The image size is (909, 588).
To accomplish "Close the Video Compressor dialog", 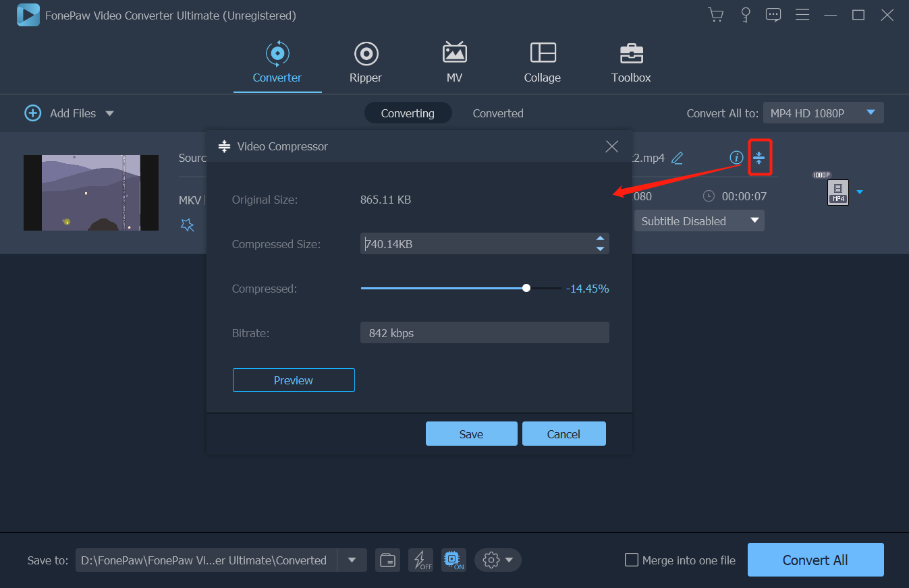I will pyautogui.click(x=612, y=146).
